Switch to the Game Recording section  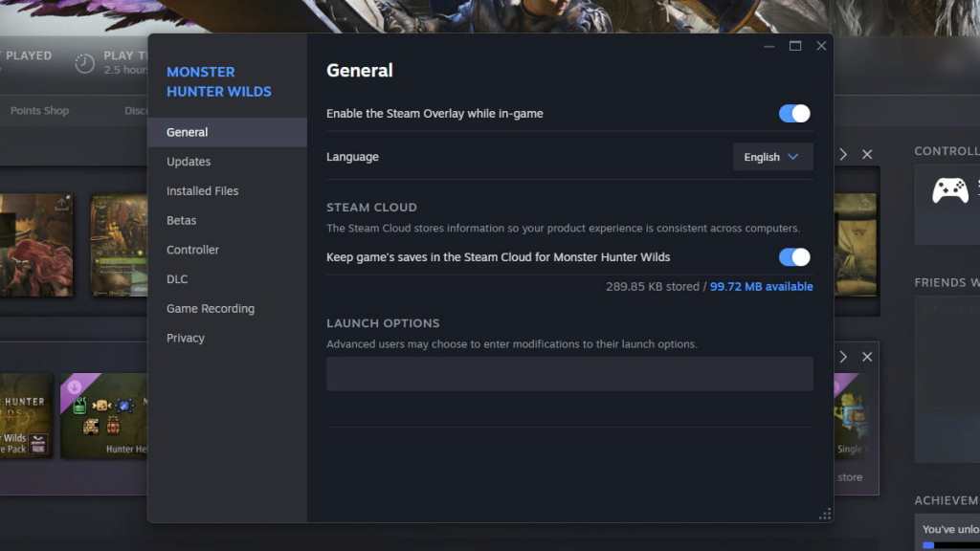(x=210, y=308)
